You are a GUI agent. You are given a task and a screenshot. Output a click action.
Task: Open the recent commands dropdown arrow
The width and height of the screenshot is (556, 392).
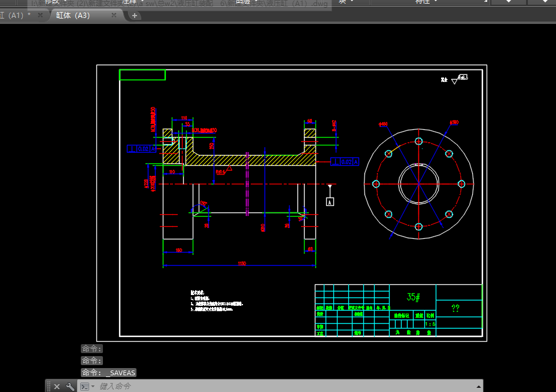point(93,386)
